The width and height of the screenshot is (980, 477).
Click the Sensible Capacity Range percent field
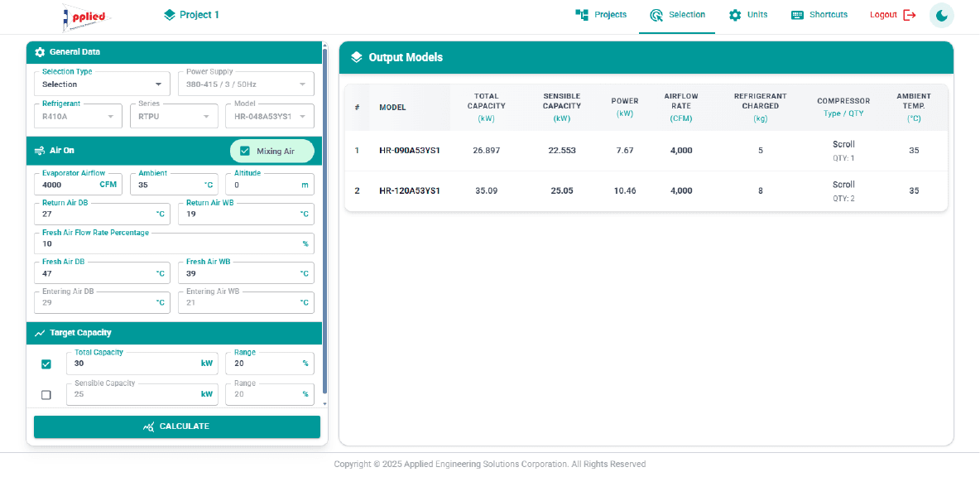(270, 394)
